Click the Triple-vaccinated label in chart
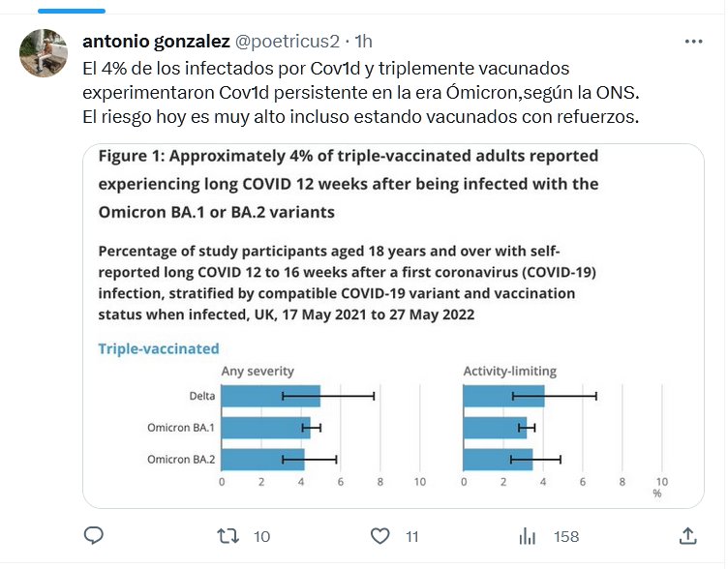Screen dimensions: 728x569 click(159, 348)
